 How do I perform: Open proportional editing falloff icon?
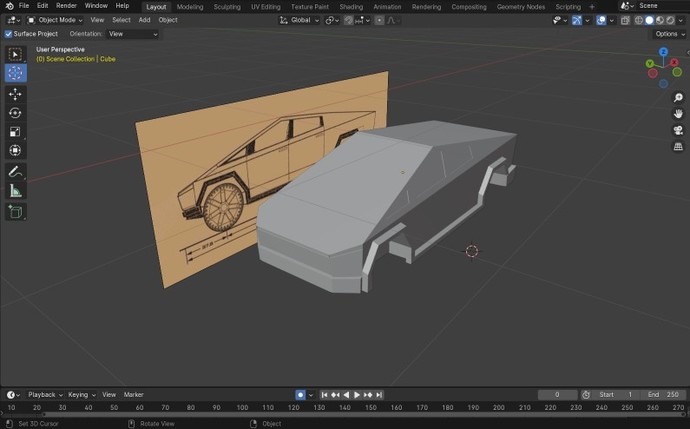[391, 20]
